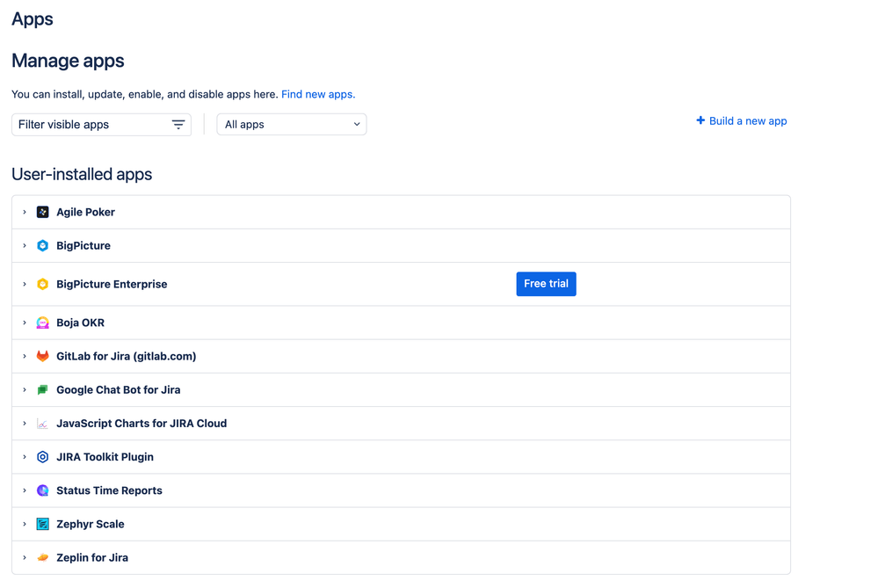Click the Google Chat Bot green icon
878x588 pixels.
pyautogui.click(x=42, y=390)
